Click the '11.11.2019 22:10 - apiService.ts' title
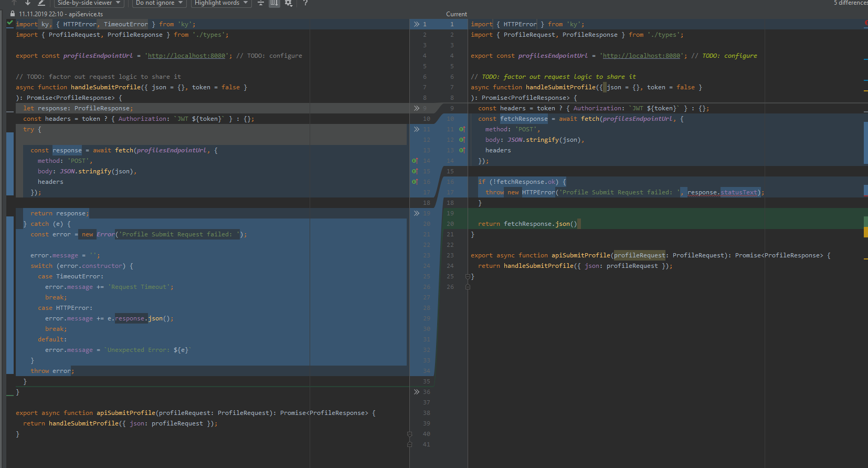The image size is (868, 468). pos(61,14)
